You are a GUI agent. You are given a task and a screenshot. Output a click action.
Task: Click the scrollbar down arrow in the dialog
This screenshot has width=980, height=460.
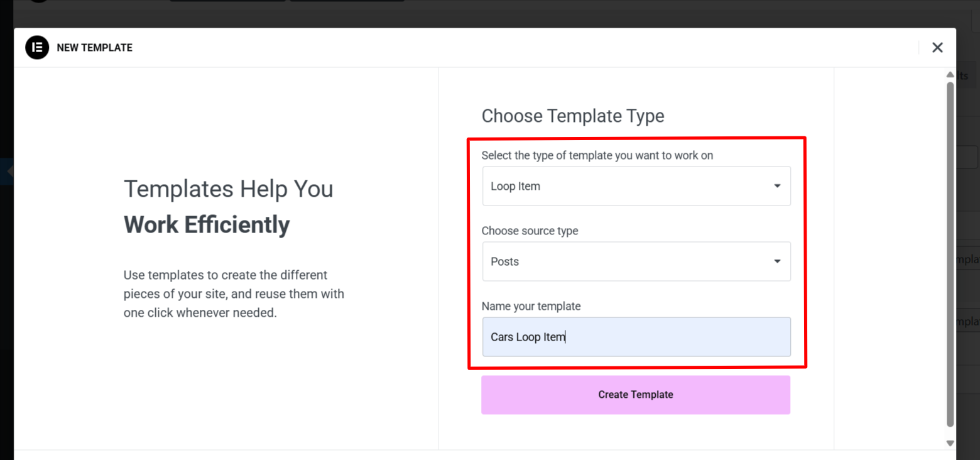point(950,443)
